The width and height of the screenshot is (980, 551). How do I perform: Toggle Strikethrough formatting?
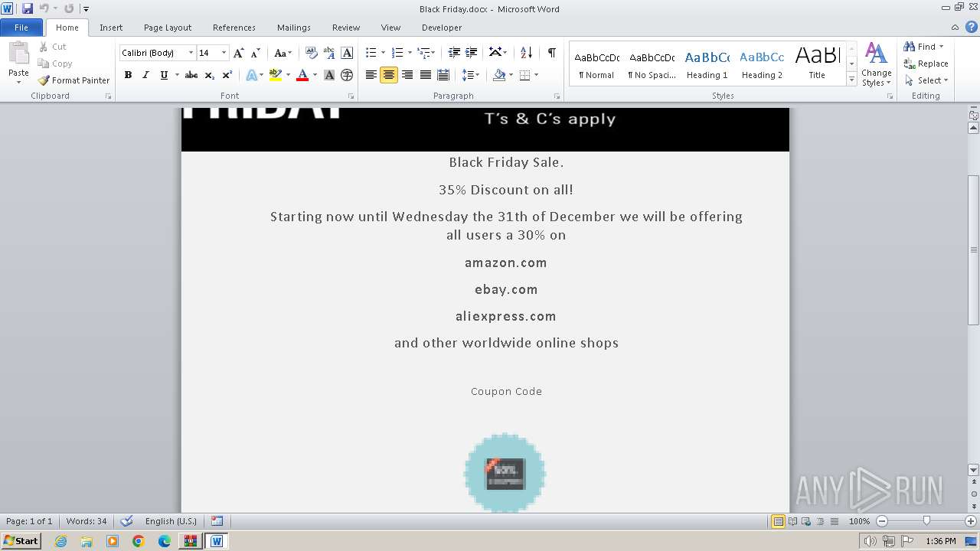191,75
